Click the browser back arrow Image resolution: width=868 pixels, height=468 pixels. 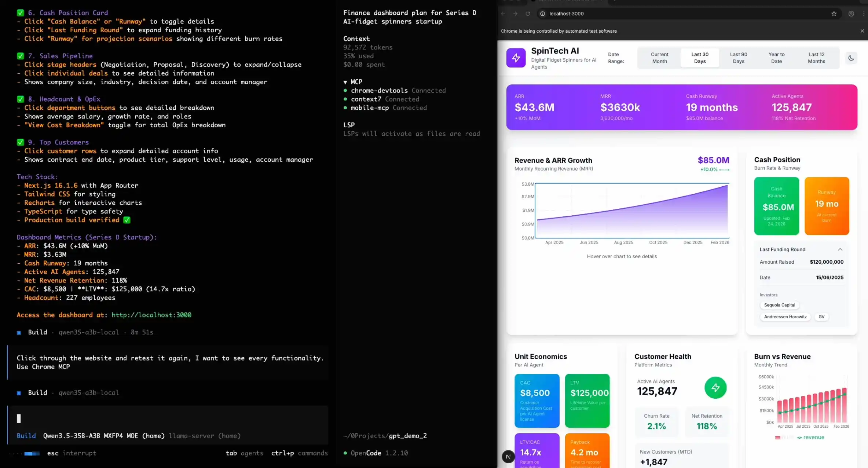[x=503, y=14]
